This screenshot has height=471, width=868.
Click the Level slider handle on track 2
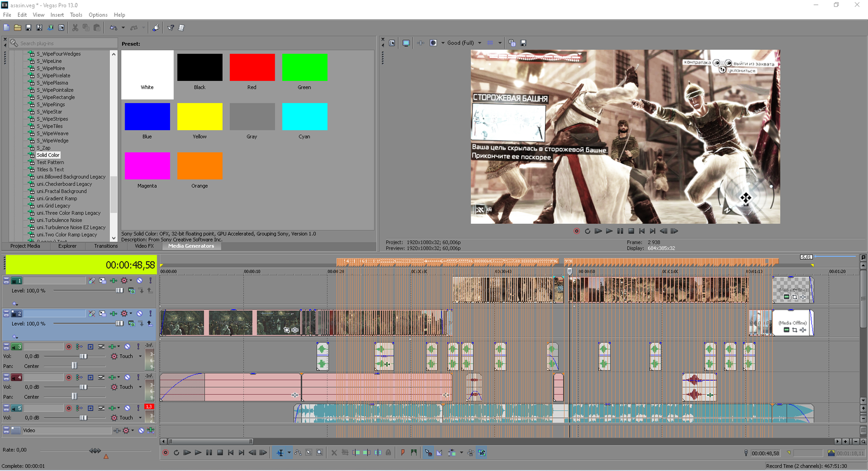point(119,323)
